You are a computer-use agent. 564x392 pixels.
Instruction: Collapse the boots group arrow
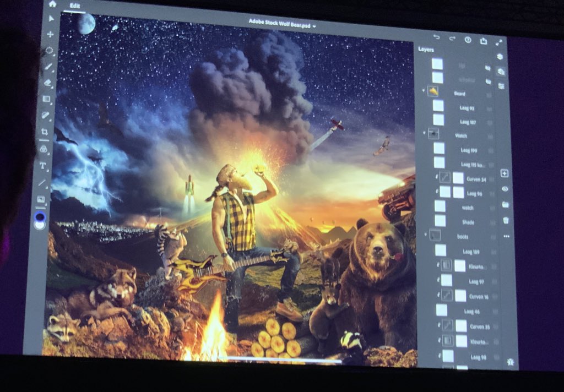[x=426, y=235]
